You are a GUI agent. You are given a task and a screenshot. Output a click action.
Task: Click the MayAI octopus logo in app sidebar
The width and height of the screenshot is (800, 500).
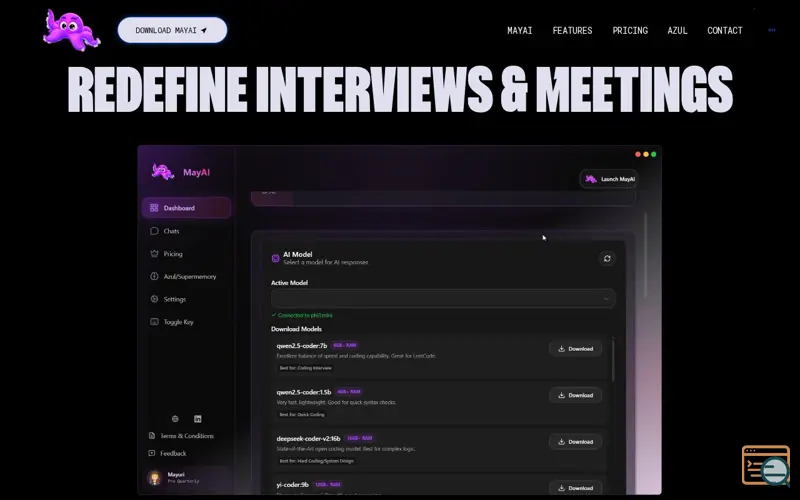[x=163, y=171]
